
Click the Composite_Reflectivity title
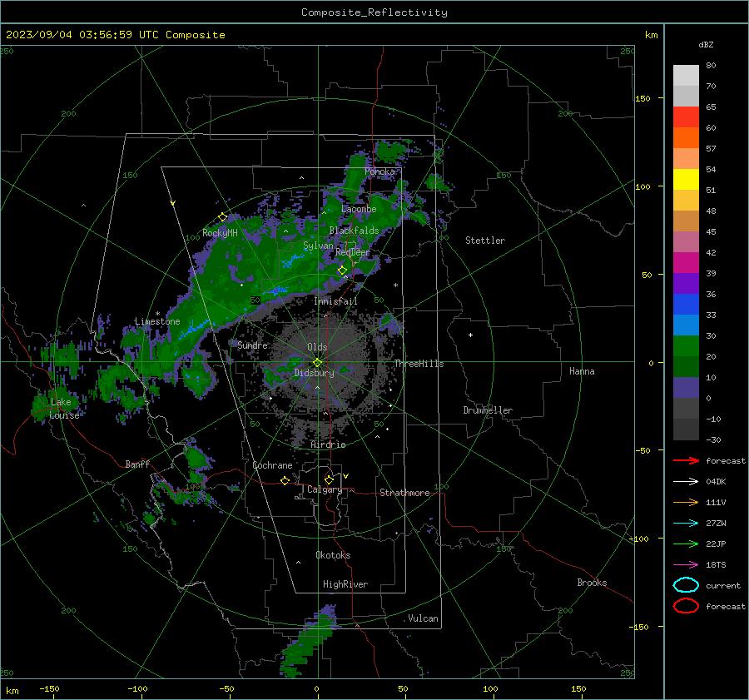[374, 12]
